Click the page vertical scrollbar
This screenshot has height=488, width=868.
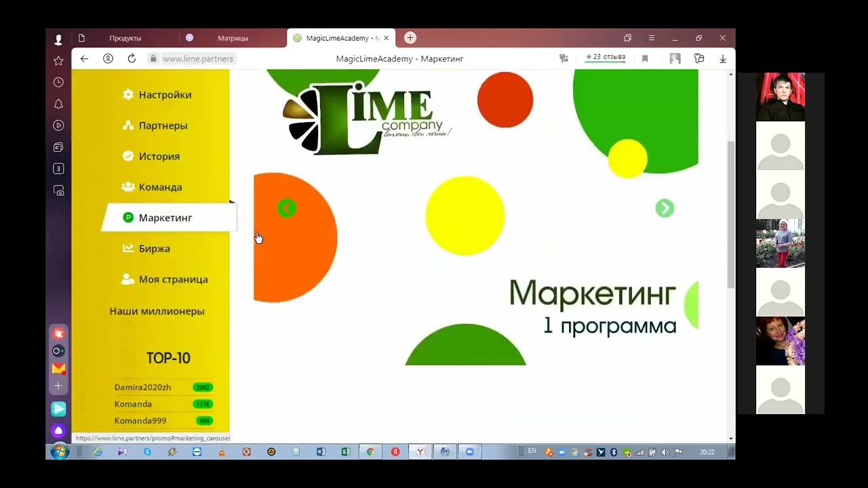[x=731, y=215]
